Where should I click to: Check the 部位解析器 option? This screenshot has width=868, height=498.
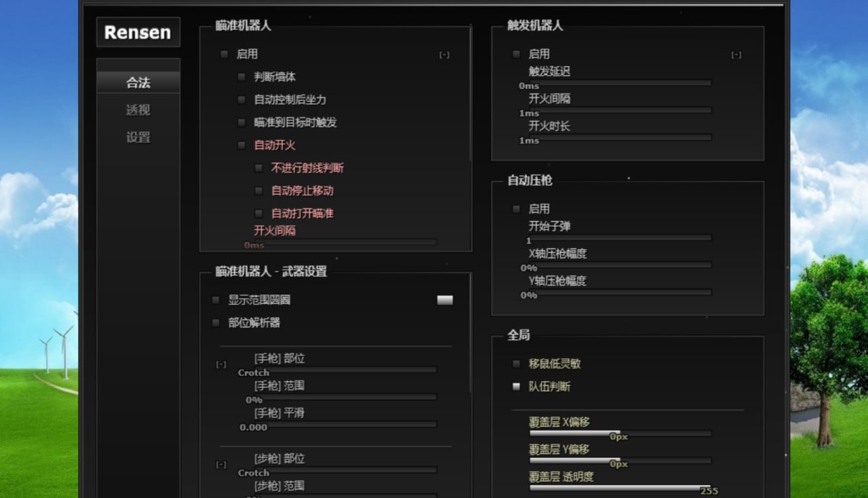(x=216, y=323)
